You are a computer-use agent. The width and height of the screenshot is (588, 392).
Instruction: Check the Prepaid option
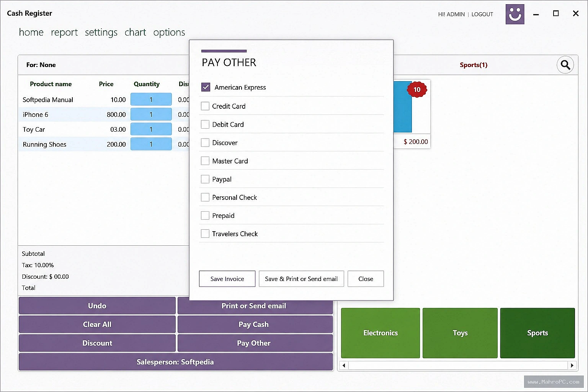click(x=205, y=216)
